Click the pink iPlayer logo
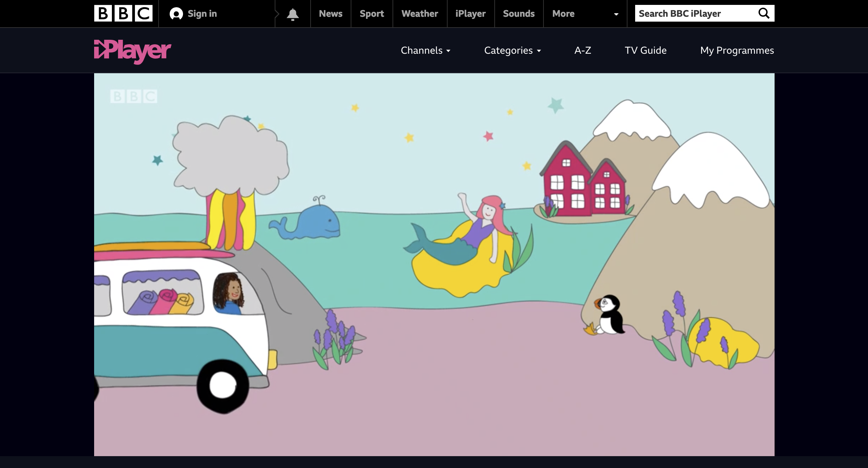The image size is (868, 468). click(132, 51)
